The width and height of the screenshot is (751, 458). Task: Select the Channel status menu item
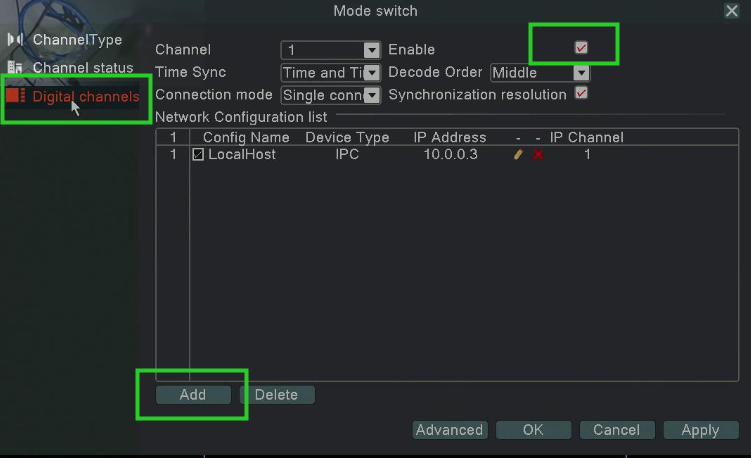tap(83, 68)
